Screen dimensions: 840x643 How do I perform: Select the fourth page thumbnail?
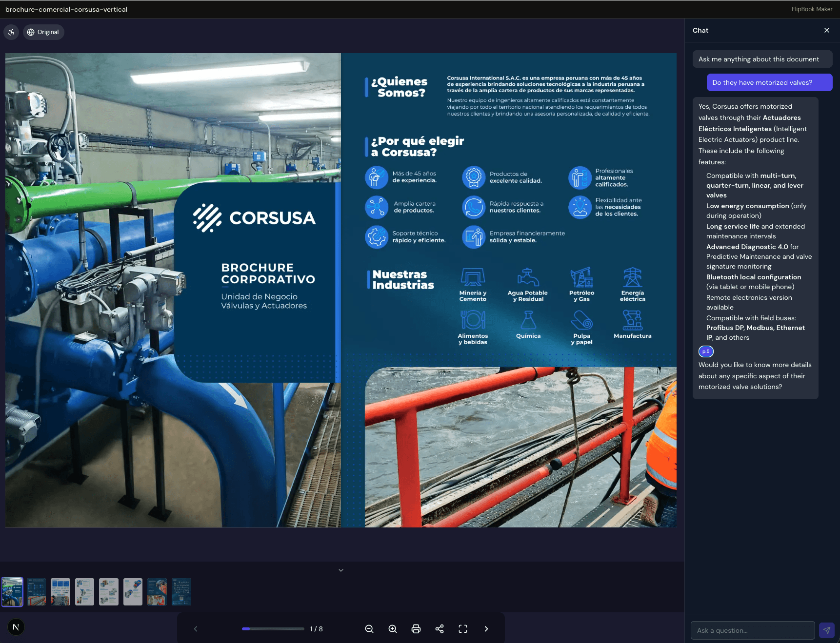[x=84, y=592]
